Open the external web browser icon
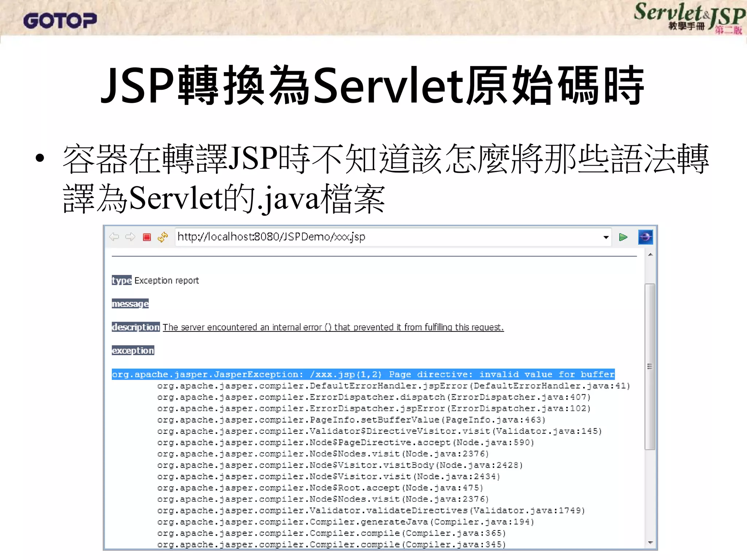Viewport: 747px width, 560px height. tap(645, 237)
